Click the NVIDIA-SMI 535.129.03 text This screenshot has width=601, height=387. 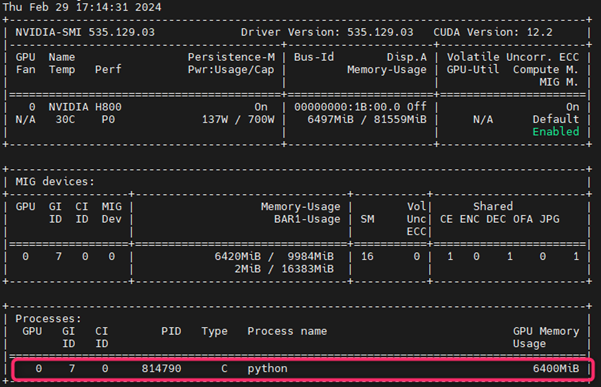coord(85,32)
